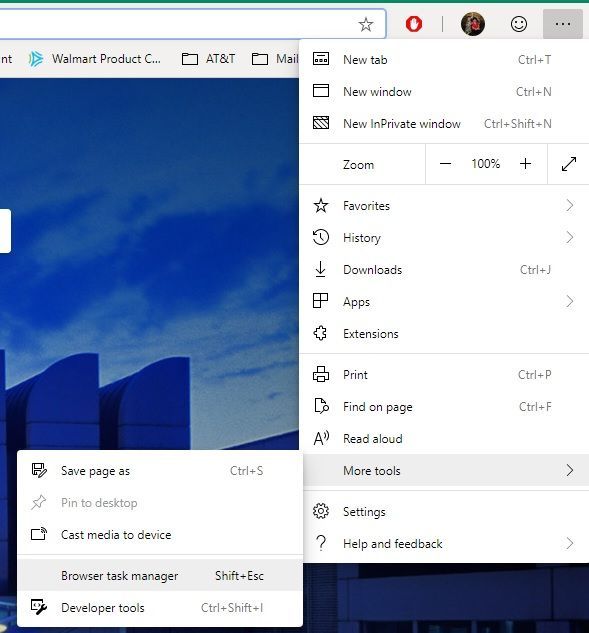Click the Shift+Esc shortcut text
This screenshot has height=633, width=589.
click(239, 575)
